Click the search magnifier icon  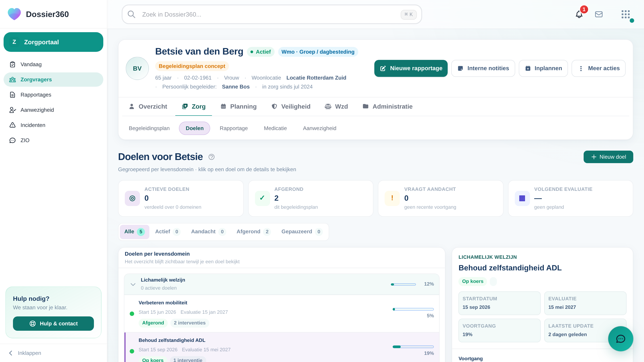[131, 14]
